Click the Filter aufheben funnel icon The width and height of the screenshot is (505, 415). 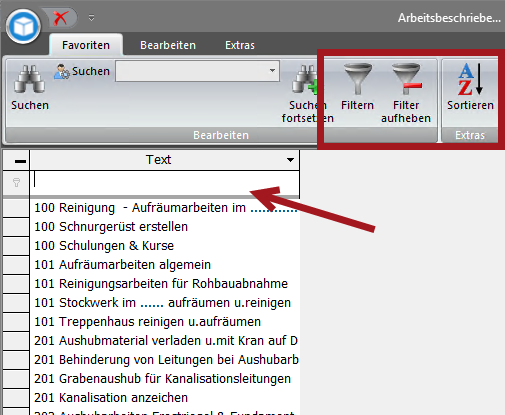pyautogui.click(x=406, y=79)
